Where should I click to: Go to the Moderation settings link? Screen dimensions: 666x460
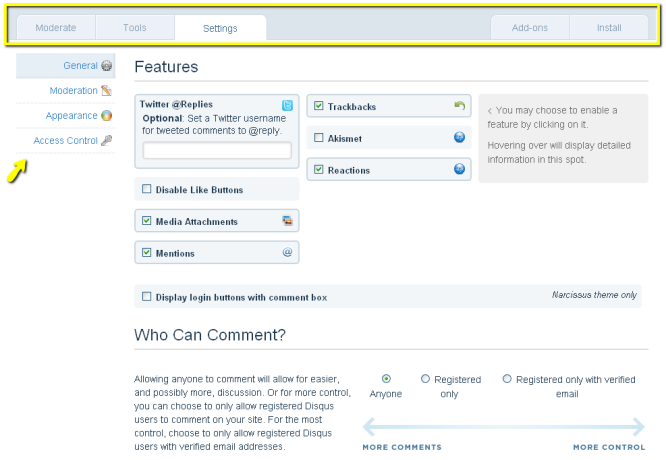73,91
